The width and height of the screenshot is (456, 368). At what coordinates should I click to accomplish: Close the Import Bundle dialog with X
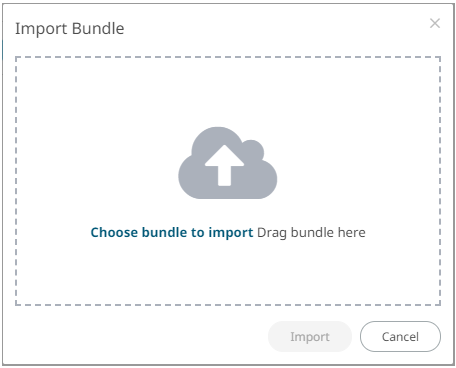point(435,23)
